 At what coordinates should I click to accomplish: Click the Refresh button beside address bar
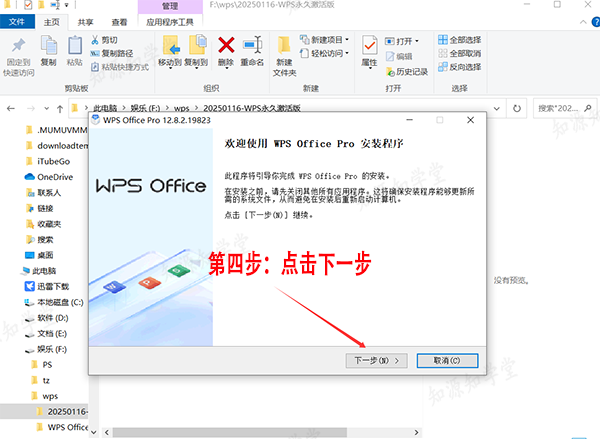(517, 108)
